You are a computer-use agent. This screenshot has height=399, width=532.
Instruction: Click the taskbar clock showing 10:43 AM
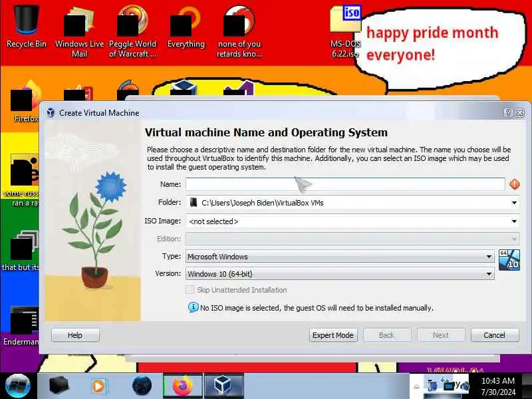point(498,386)
